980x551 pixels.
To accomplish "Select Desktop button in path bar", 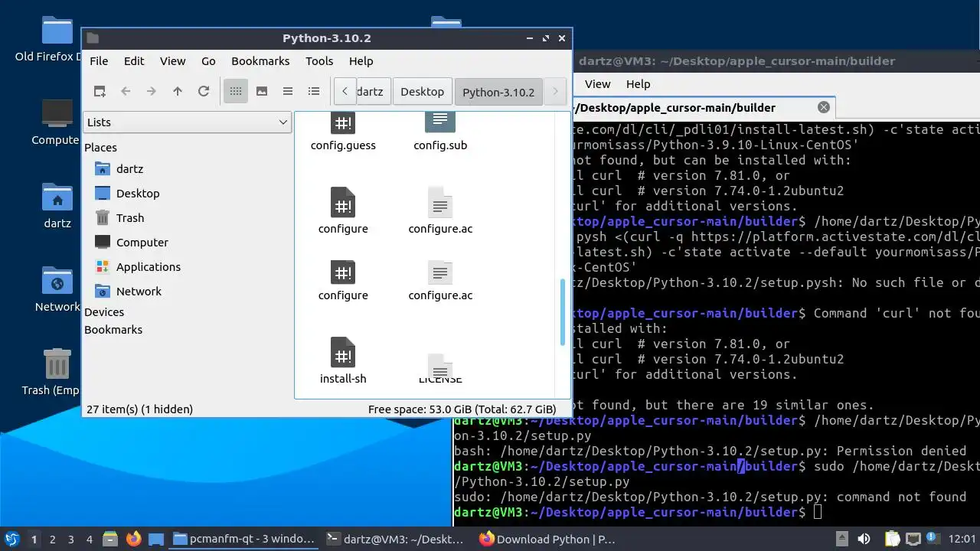I will (422, 91).
